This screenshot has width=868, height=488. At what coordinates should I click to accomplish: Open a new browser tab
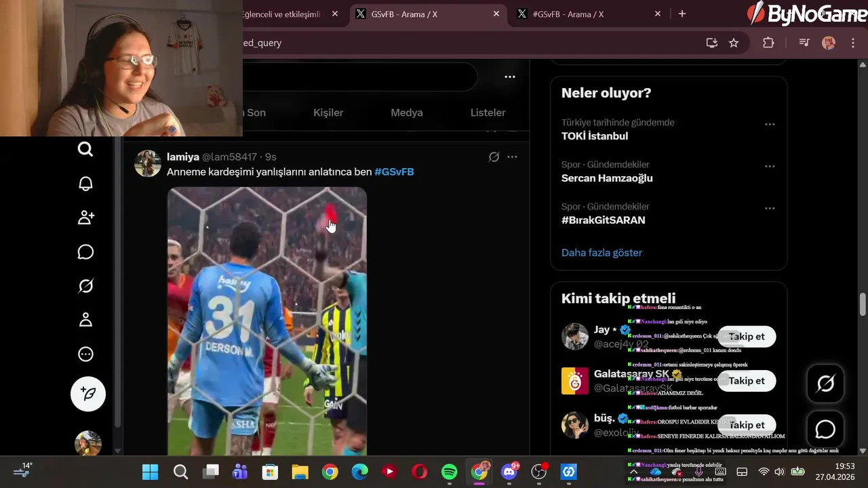point(682,14)
